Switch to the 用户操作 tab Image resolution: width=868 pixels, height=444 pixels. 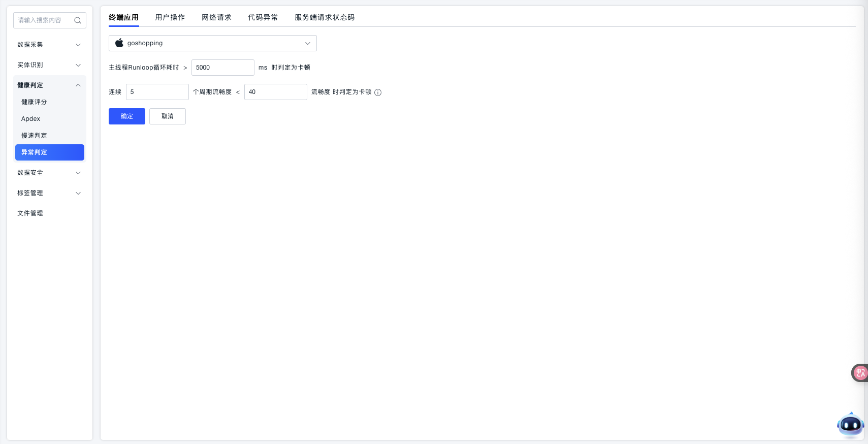(170, 17)
